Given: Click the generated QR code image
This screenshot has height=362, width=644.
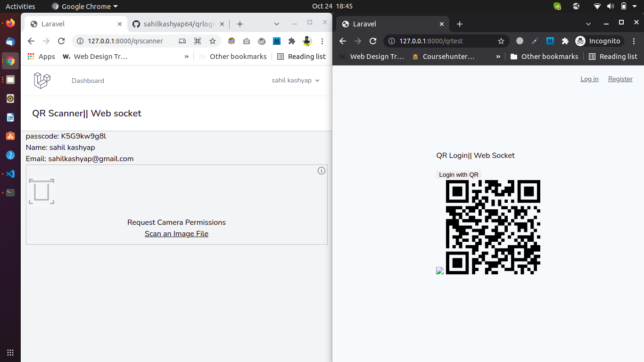Looking at the screenshot, I should [493, 227].
